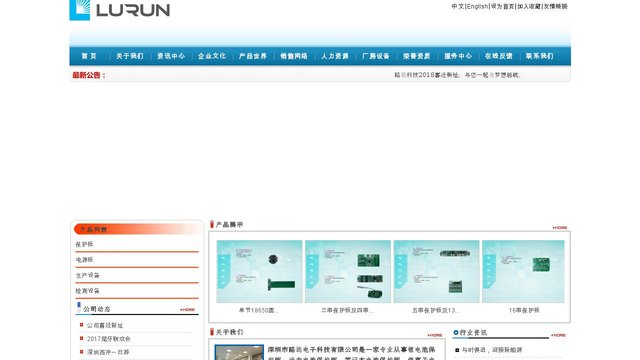
Task: Open 与时俱进 industry news item
Action: click(x=492, y=350)
